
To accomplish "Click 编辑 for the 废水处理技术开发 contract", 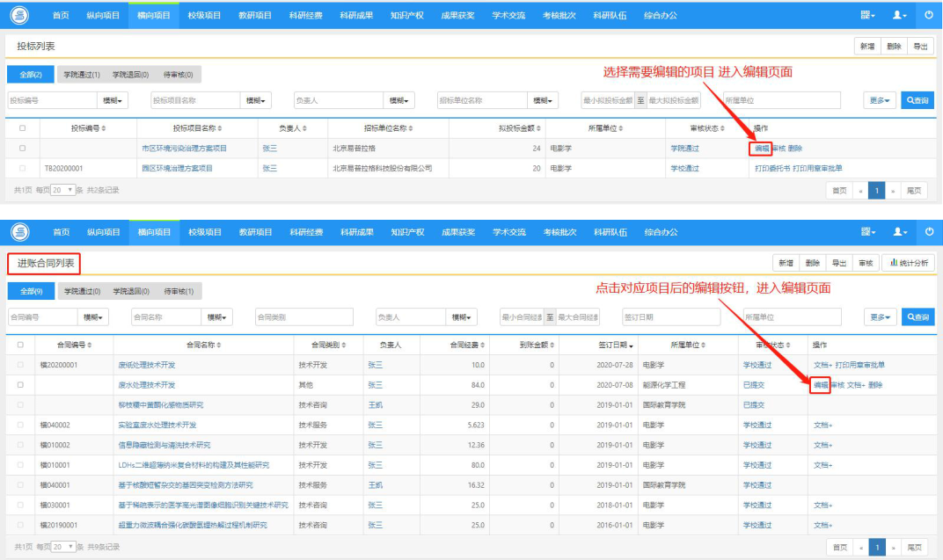I will [x=821, y=384].
